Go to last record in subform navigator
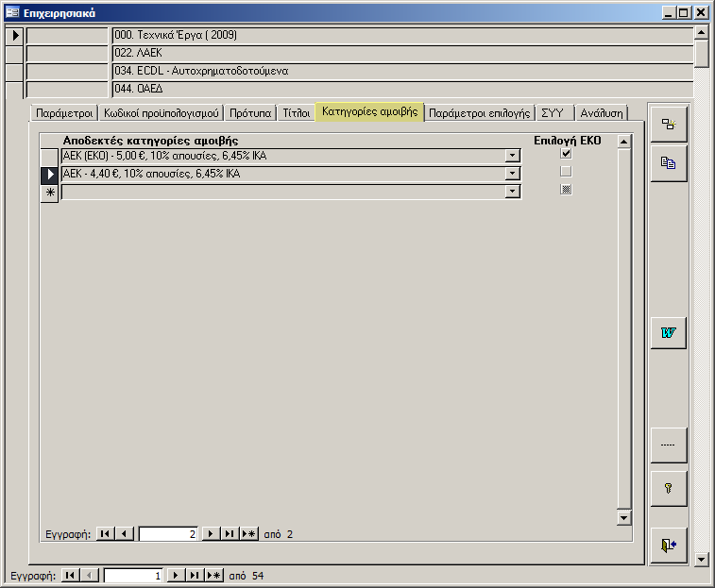715x588 pixels. (230, 534)
